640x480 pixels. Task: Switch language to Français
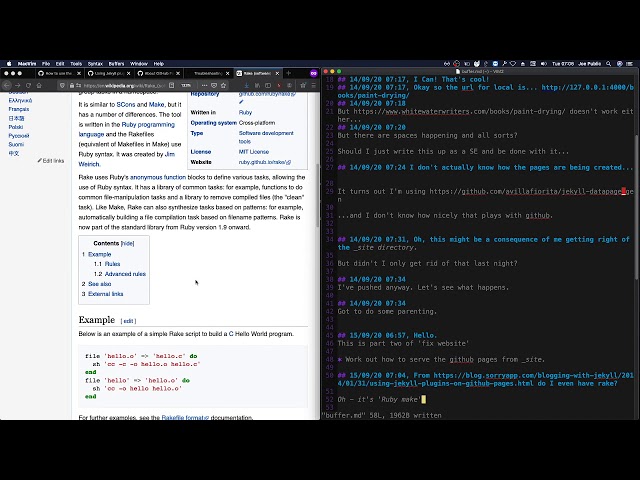pos(19,109)
